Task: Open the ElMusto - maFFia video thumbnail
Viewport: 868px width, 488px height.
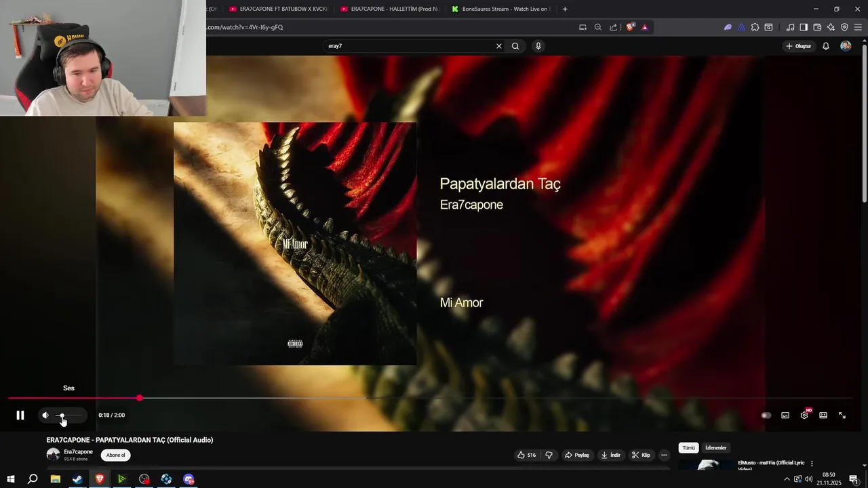Action: pos(707,465)
